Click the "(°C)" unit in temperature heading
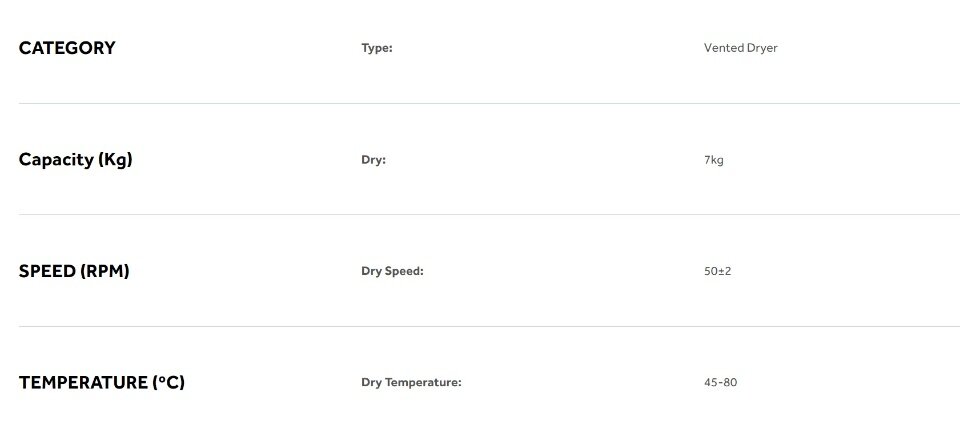 pyautogui.click(x=169, y=383)
